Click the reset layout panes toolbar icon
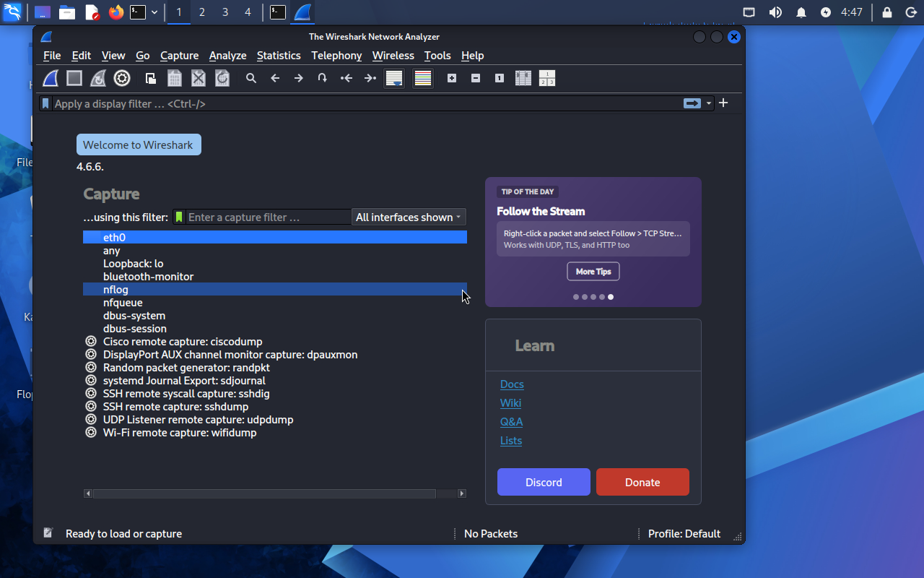This screenshot has width=924, height=578. click(x=547, y=78)
